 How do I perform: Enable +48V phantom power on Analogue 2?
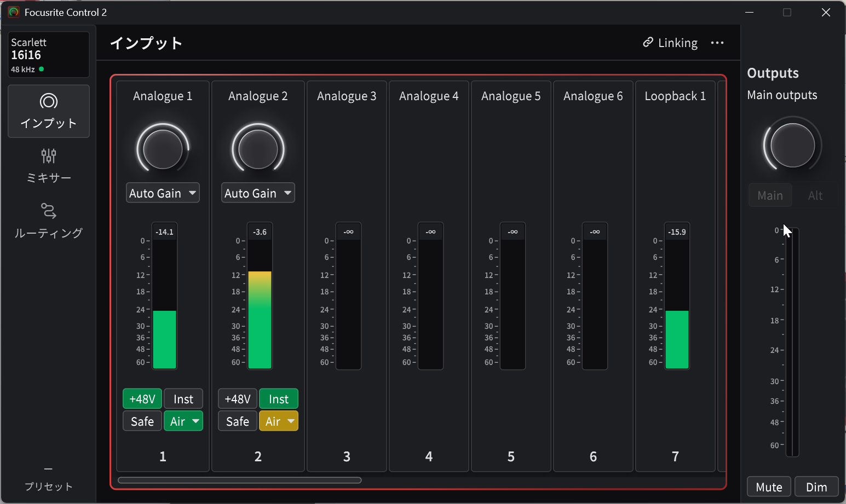click(x=238, y=399)
